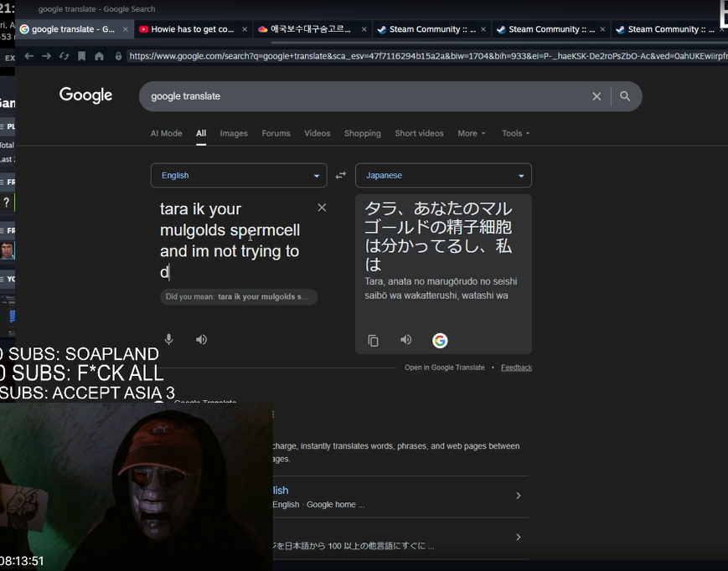Clear the translate source text
The height and width of the screenshot is (571, 728).
pyautogui.click(x=322, y=208)
